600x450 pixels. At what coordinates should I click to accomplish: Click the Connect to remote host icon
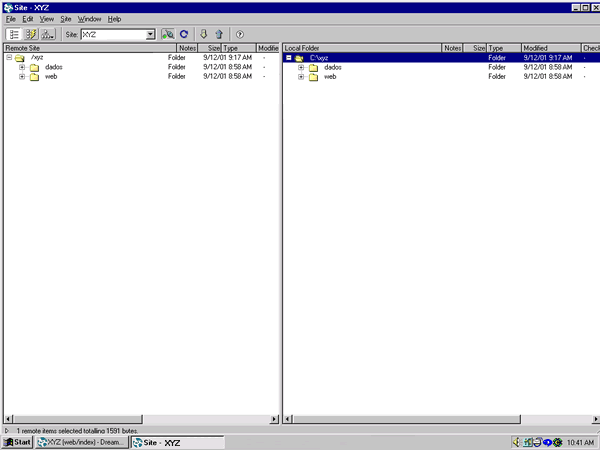(x=168, y=34)
